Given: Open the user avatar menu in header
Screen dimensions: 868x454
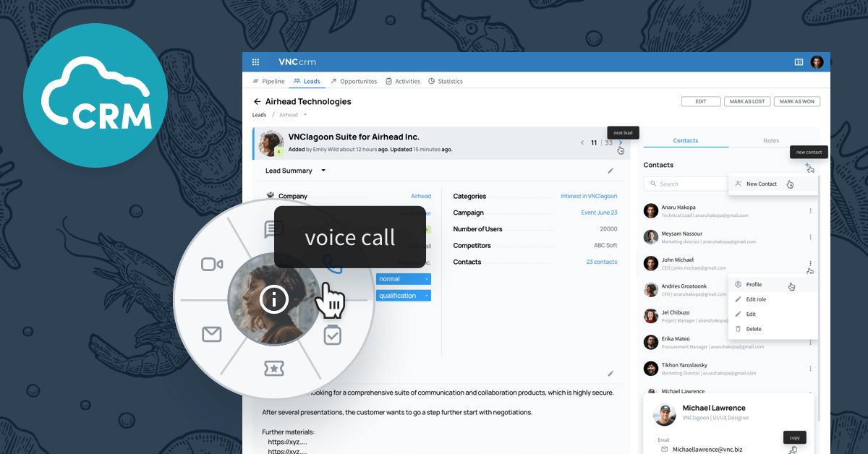Looking at the screenshot, I should point(817,62).
